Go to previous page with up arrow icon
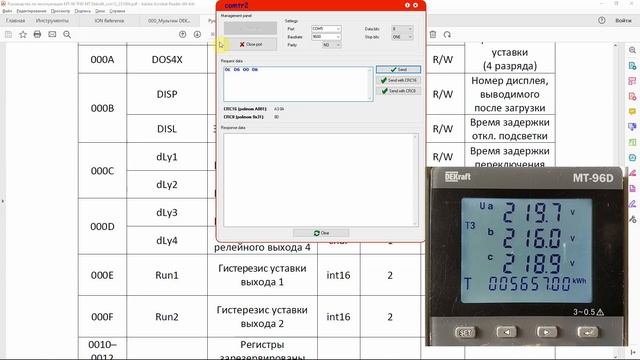Image resolution: width=640 pixels, height=360 pixels. (182, 35)
